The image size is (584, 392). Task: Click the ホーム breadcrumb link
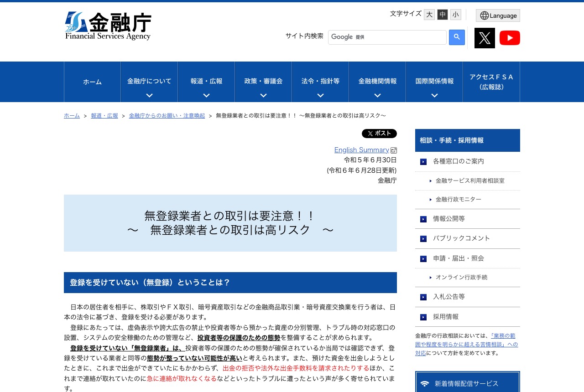pos(72,116)
